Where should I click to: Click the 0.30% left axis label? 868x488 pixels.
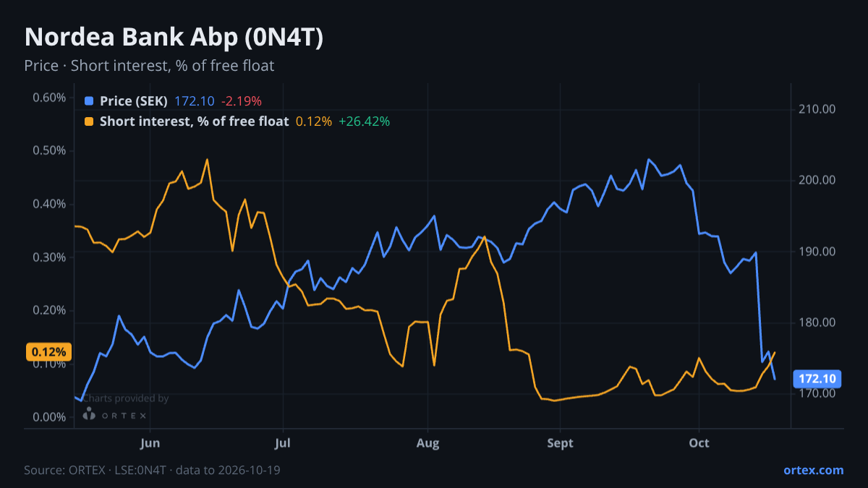[x=49, y=257]
